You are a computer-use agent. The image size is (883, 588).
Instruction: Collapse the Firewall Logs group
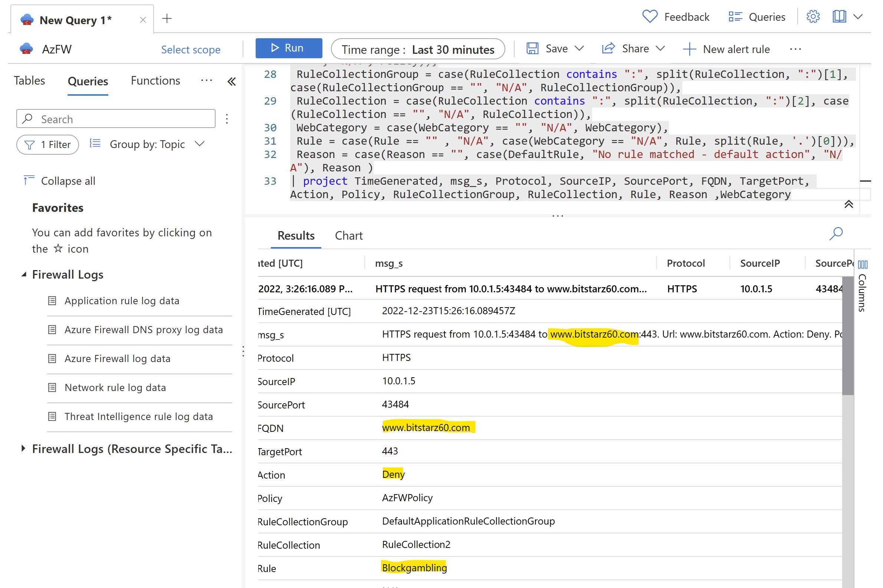point(24,275)
